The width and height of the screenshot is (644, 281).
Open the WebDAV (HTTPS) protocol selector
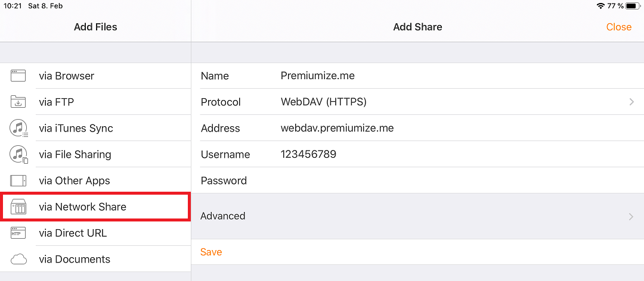coord(417,102)
